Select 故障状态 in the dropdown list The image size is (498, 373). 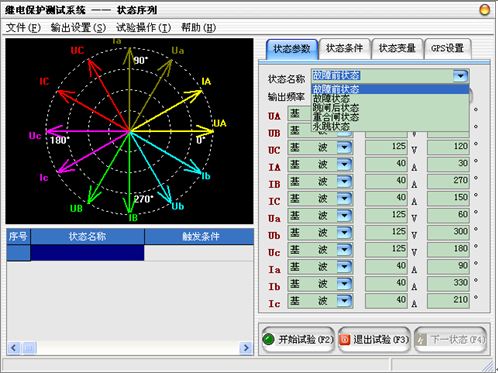tap(331, 98)
